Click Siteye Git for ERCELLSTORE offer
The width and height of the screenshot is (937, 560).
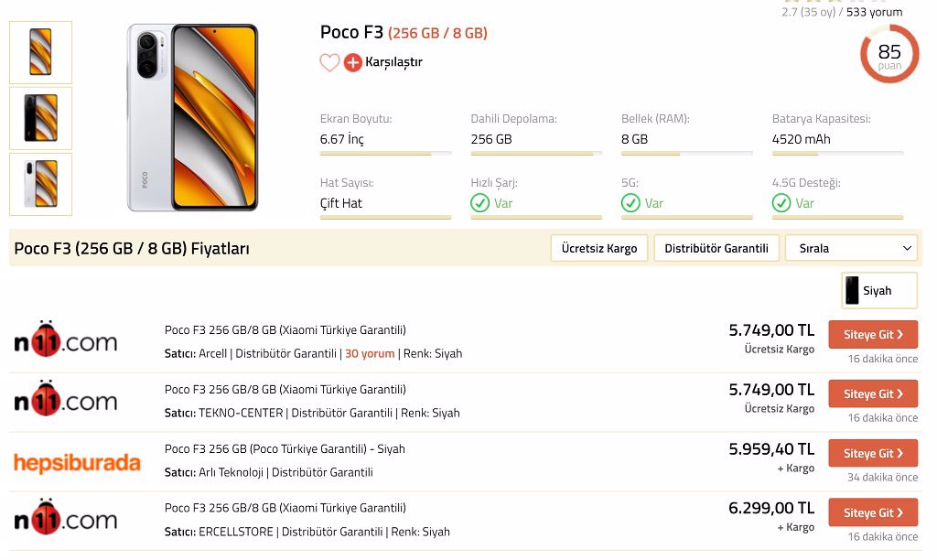(873, 512)
